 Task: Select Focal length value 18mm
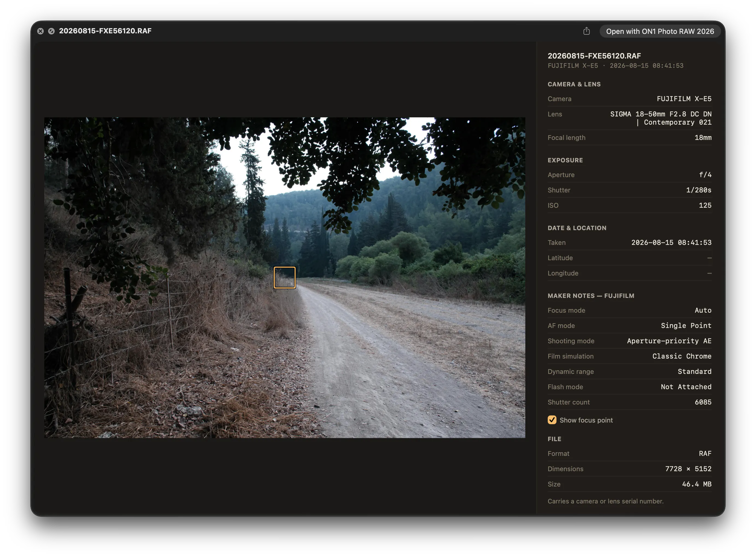(x=702, y=137)
